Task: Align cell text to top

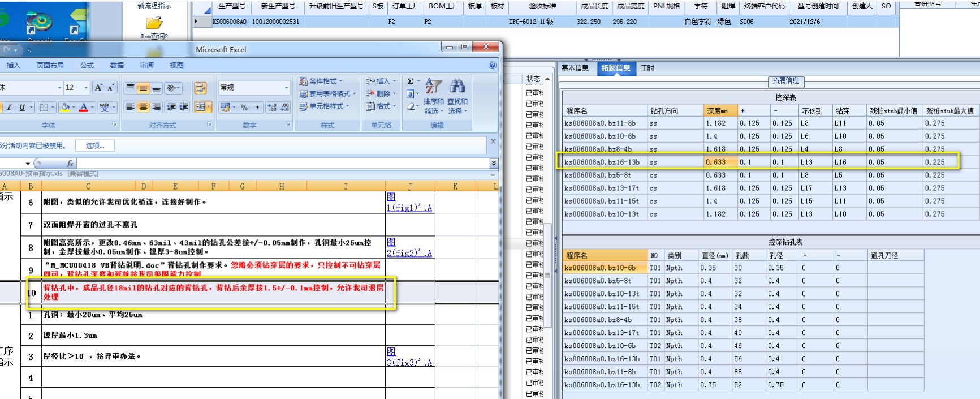Action: pos(131,88)
